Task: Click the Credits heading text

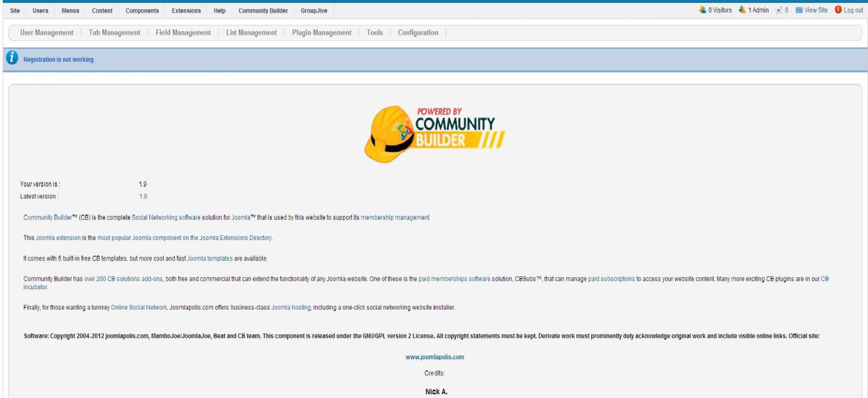Action: pyautogui.click(x=435, y=373)
